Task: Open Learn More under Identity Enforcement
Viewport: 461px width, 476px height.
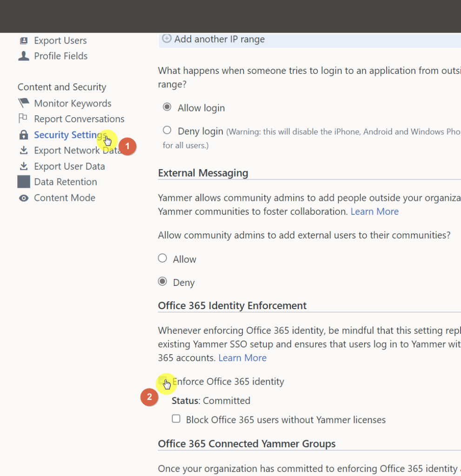Action: 242,358
